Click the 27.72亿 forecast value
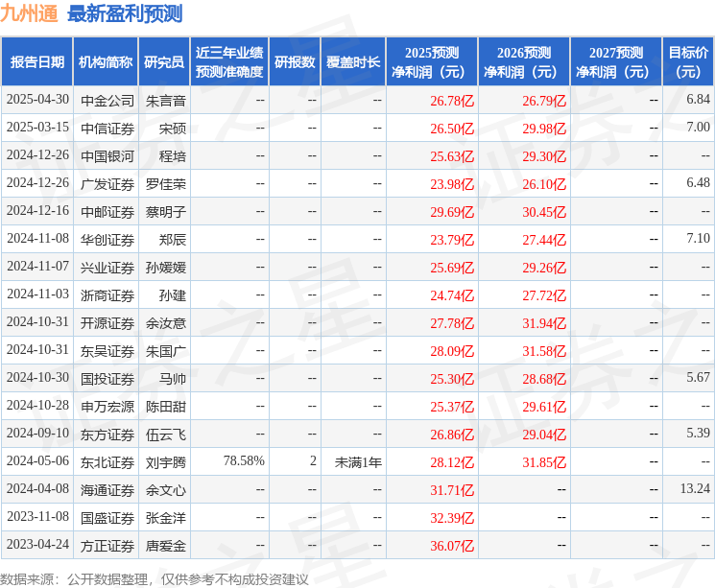This screenshot has width=715, height=588. [544, 295]
